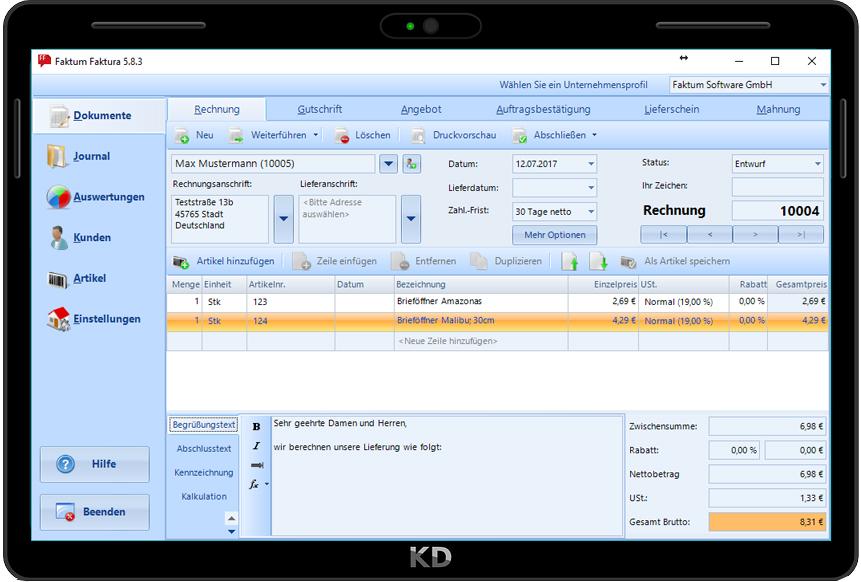This screenshot has width=861, height=582.
Task: Switch to the Auftragsbestätigung tab
Action: point(543,109)
